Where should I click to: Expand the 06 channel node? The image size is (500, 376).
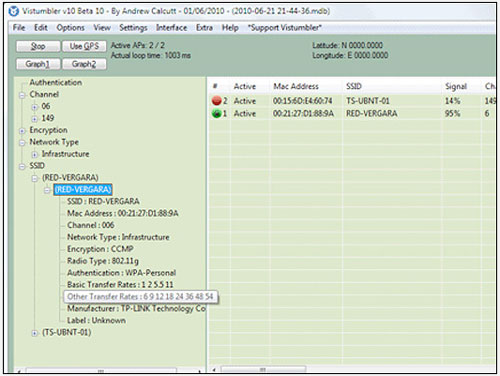pyautogui.click(x=34, y=107)
